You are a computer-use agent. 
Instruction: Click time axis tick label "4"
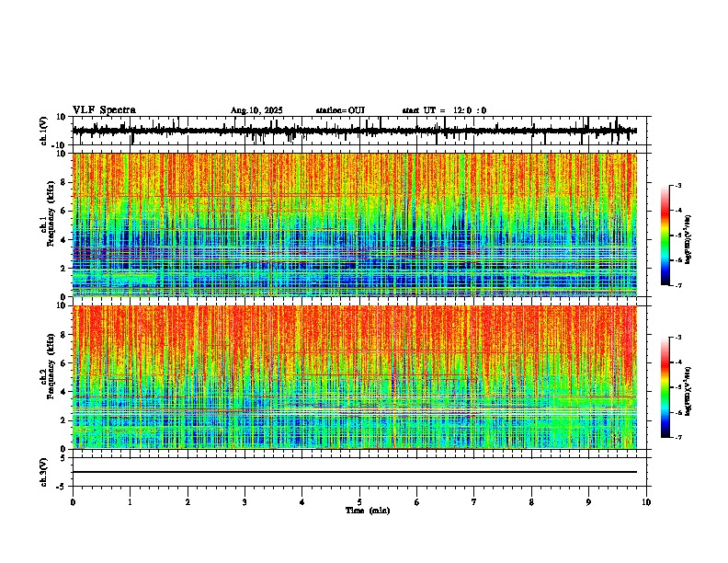pyautogui.click(x=302, y=502)
